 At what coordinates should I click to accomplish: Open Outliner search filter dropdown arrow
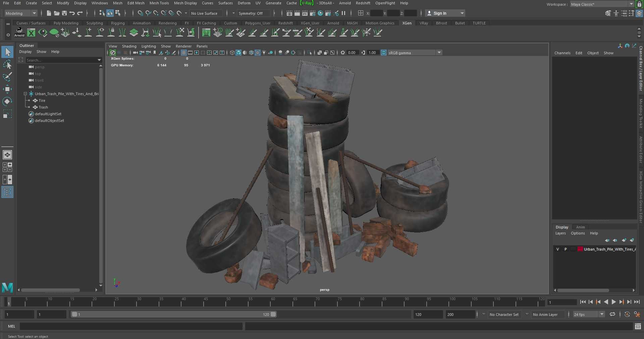99,60
